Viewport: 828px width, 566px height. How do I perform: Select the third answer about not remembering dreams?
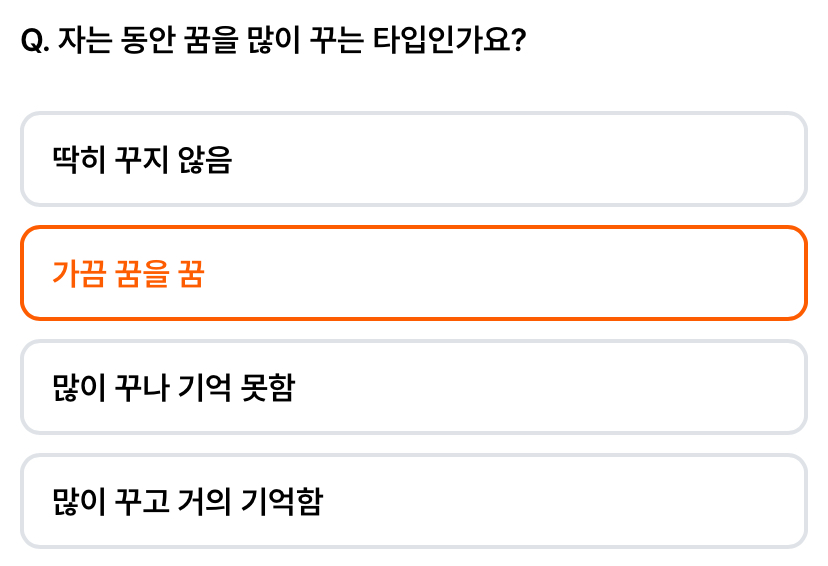[x=414, y=387]
